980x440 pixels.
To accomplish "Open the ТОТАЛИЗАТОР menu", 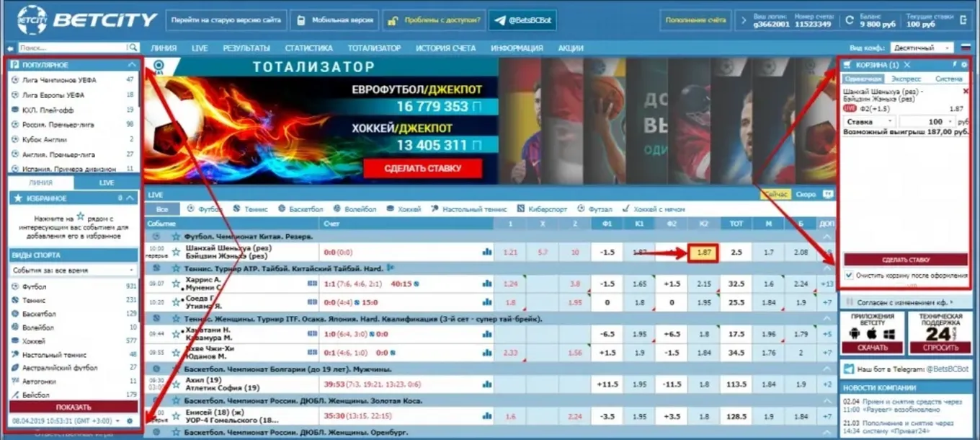I will (375, 48).
